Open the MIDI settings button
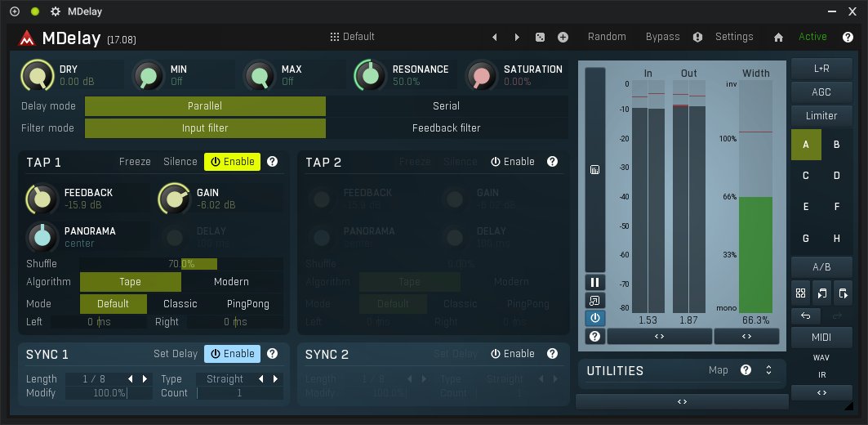This screenshot has width=868, height=425. (x=821, y=338)
